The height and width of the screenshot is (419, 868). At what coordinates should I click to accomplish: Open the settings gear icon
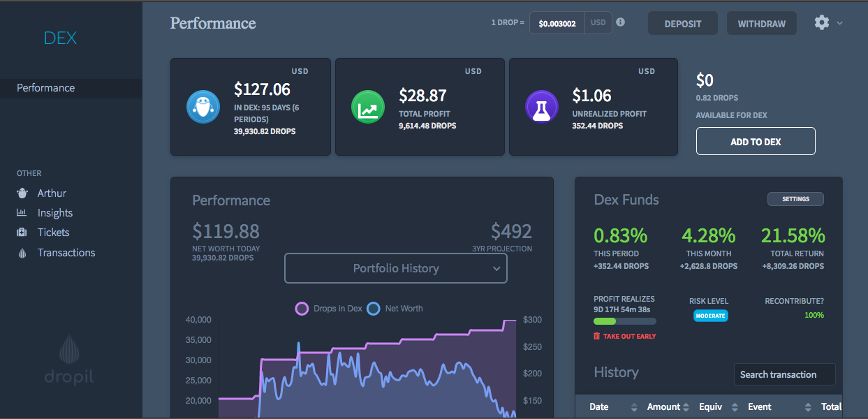click(x=822, y=22)
